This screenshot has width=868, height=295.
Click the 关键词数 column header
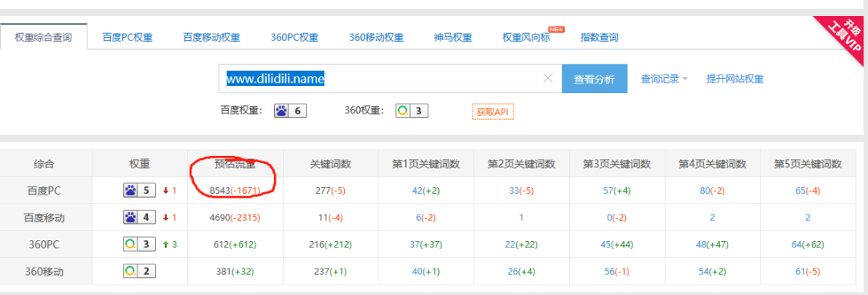coord(330,165)
